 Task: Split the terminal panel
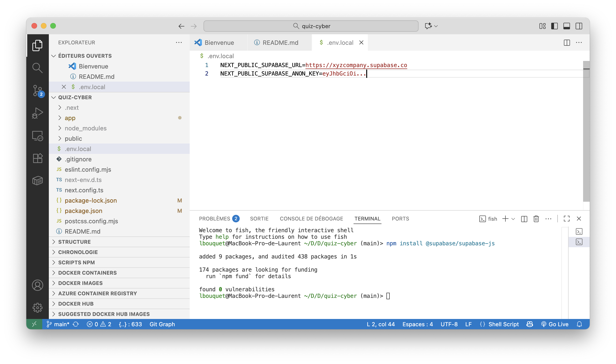524,219
